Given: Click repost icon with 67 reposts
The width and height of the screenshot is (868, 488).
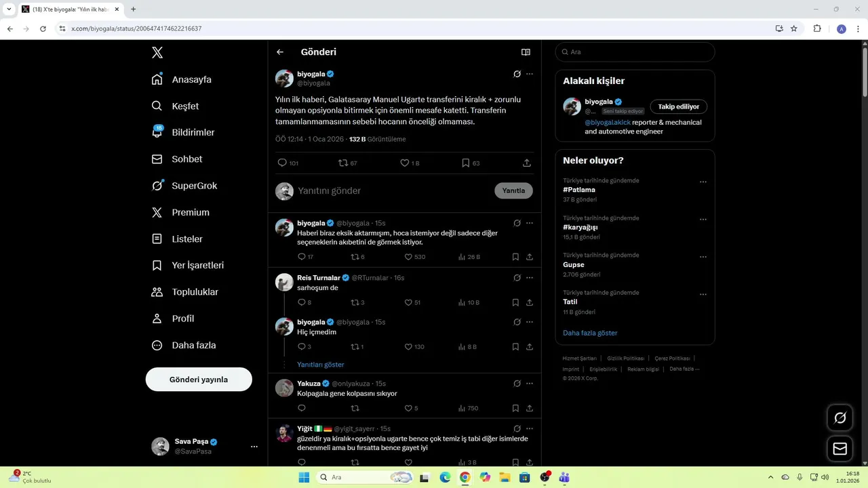Looking at the screenshot, I should click(x=343, y=163).
